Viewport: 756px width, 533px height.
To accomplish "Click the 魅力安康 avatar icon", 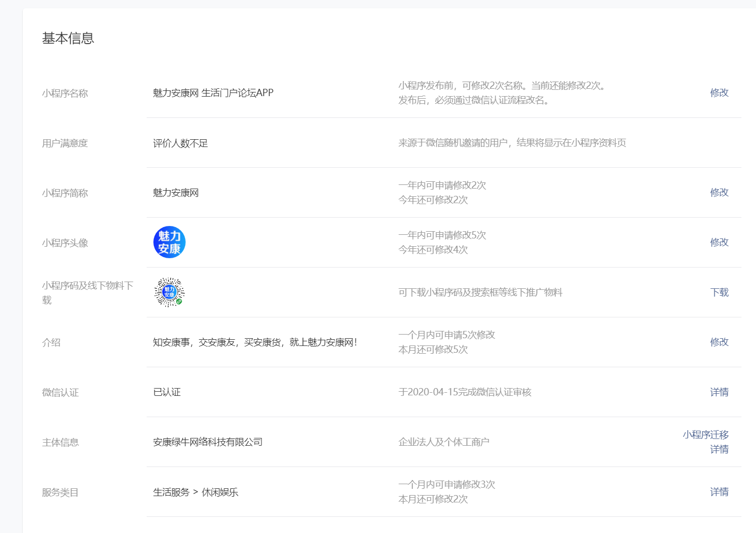I will click(170, 242).
